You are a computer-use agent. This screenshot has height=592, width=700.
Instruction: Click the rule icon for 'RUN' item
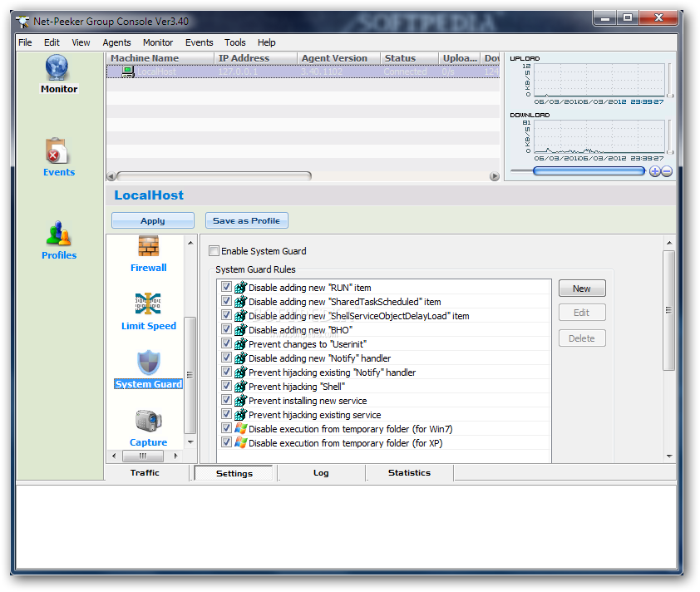240,287
